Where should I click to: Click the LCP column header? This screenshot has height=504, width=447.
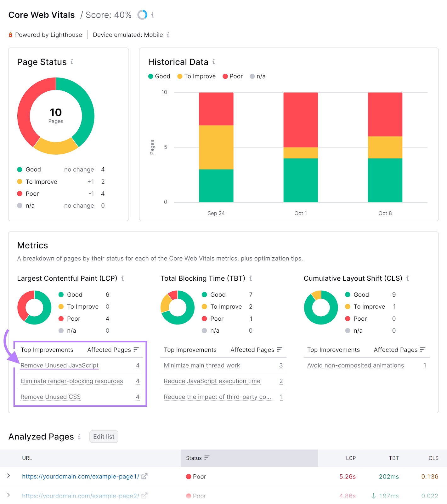click(351, 458)
